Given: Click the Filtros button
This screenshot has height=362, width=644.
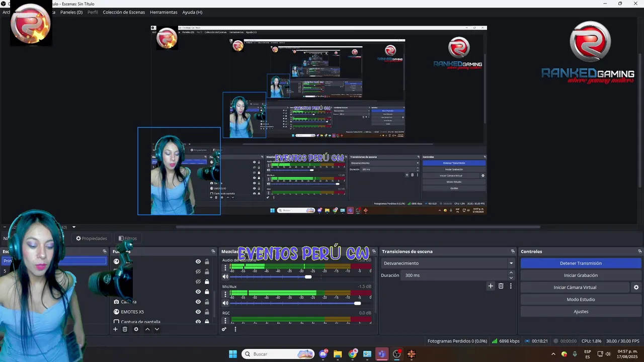Looking at the screenshot, I should (127, 238).
